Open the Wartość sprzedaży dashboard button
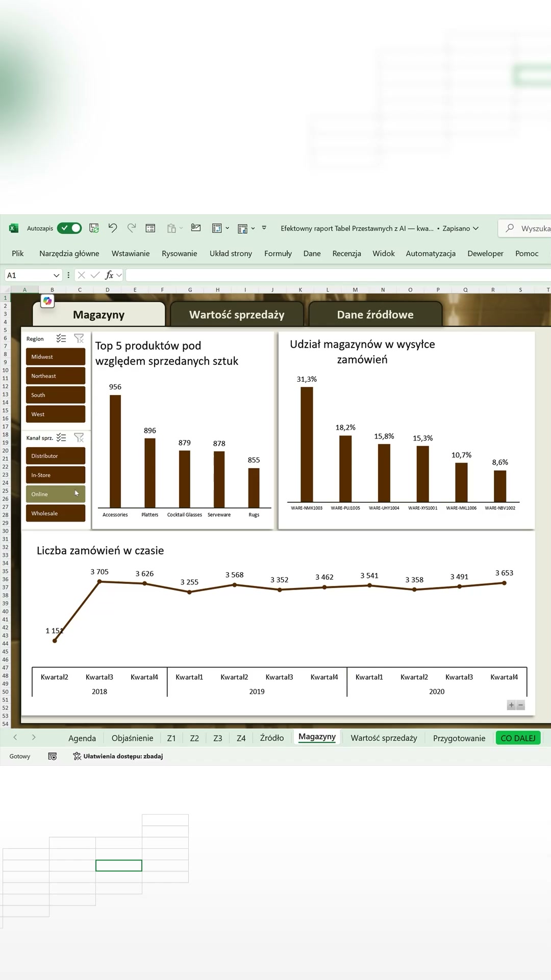Viewport: 551px width, 980px height. (237, 314)
